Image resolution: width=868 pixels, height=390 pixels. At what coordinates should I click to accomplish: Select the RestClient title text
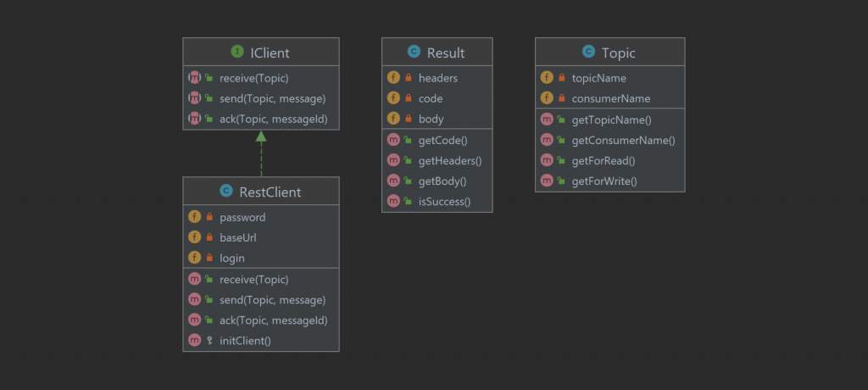(270, 192)
